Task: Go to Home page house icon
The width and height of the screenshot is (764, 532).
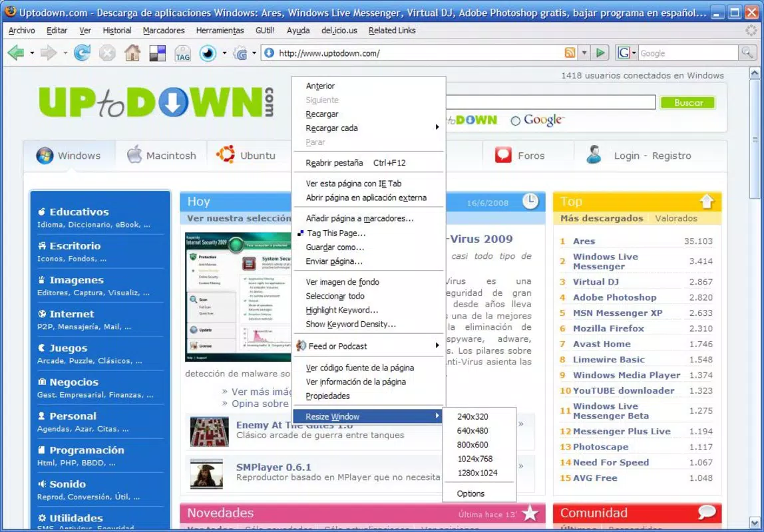Action: coord(132,53)
